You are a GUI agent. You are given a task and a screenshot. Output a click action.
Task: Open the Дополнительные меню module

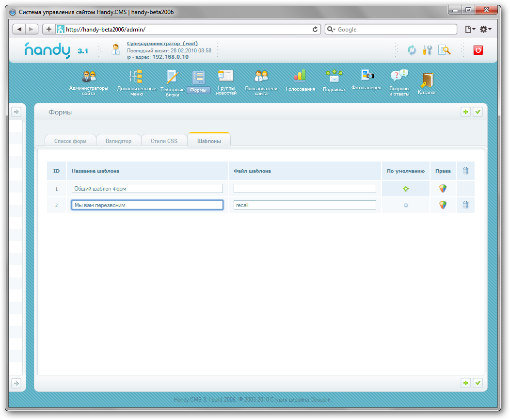click(136, 78)
